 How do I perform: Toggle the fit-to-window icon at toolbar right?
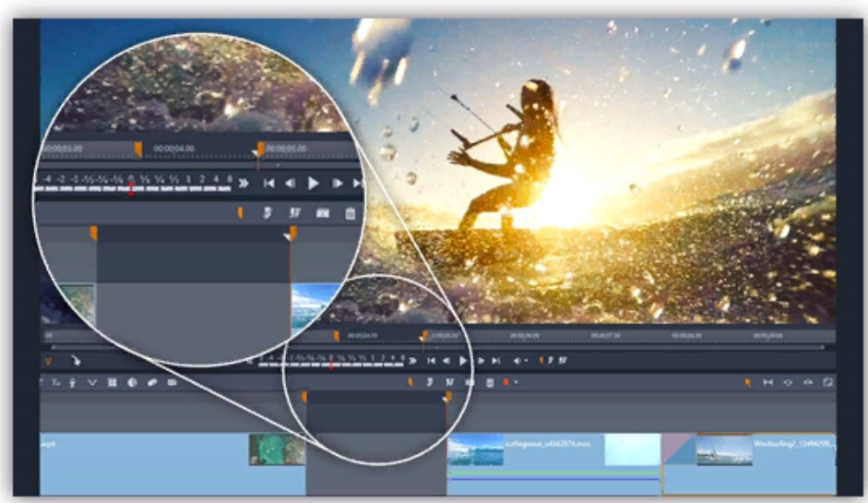pyautogui.click(x=827, y=382)
